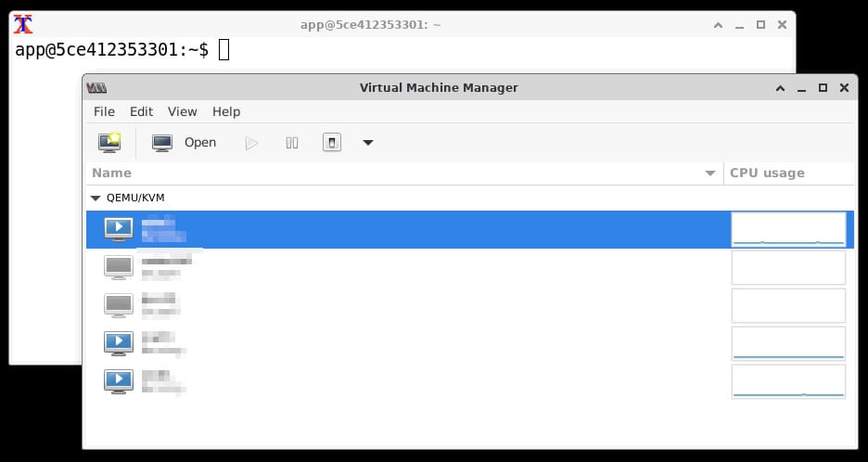Open the View menu
This screenshot has height=462, width=868.
pos(182,112)
